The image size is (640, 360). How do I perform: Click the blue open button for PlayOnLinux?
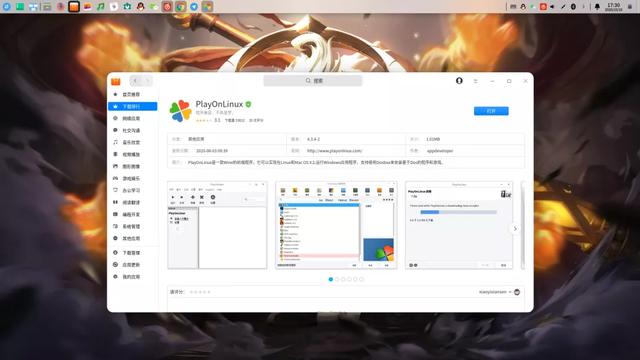coord(491,111)
